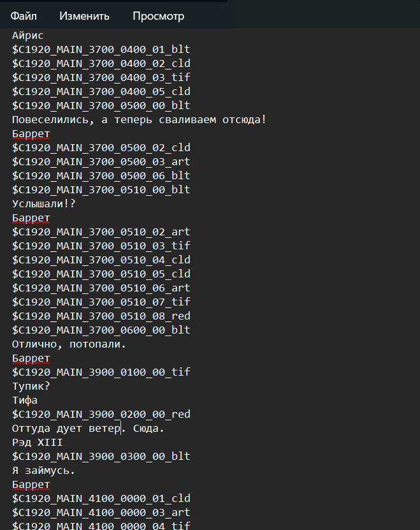Click the tag $C1920_MAIN_3900_0300_00_blt
This screenshot has width=420, height=530.
(x=101, y=456)
